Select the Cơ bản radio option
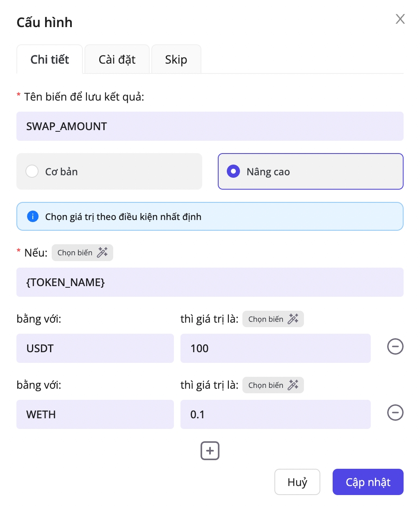This screenshot has width=420, height=509. [x=32, y=171]
